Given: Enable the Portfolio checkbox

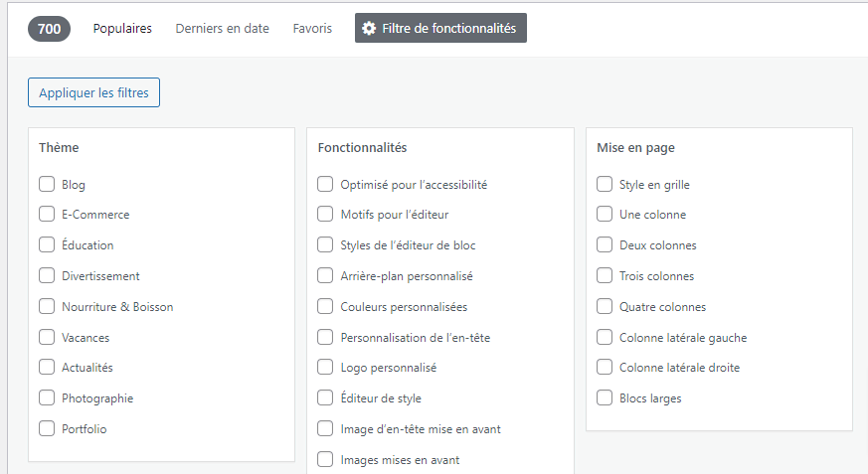Looking at the screenshot, I should (47, 428).
